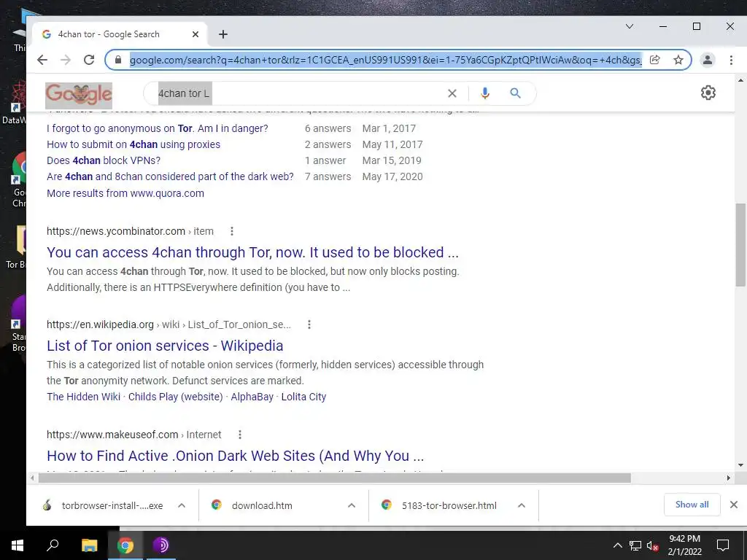Open 'I forgot to go anonymous on Tor' link
This screenshot has width=747, height=560.
pos(158,128)
